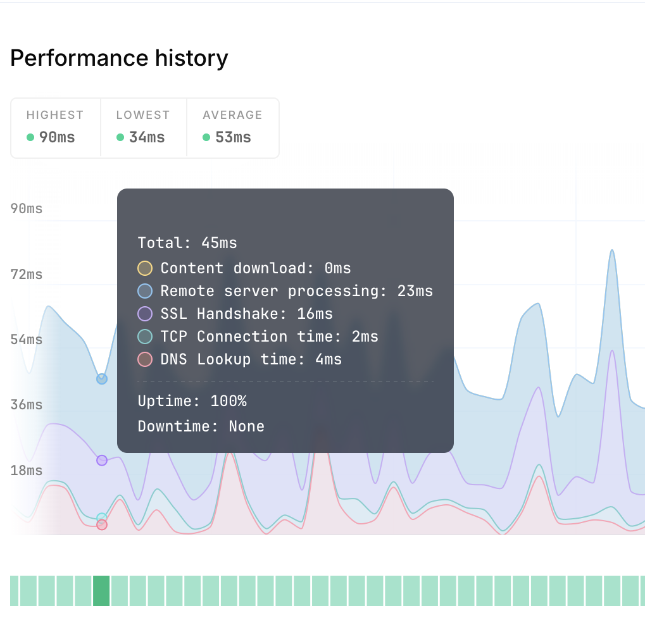This screenshot has height=644, width=645.
Task: Click the 90ms y-axis label
Action: pos(27,209)
